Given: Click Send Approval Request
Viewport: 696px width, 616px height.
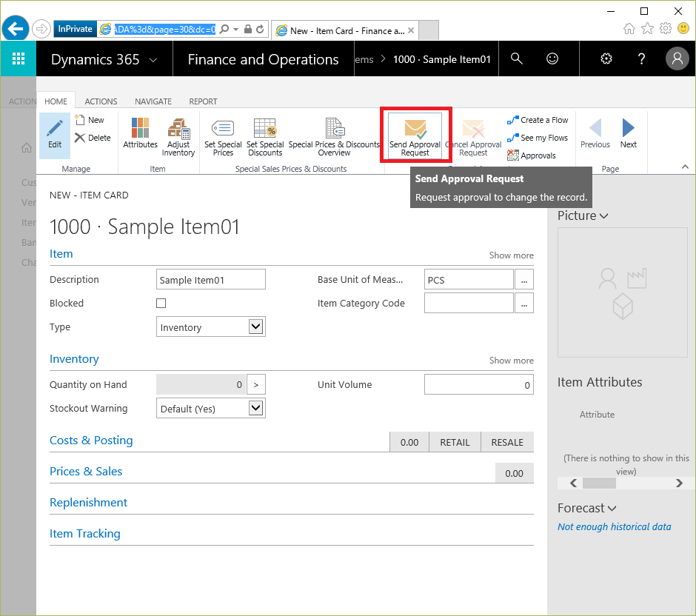Looking at the screenshot, I should point(415,135).
